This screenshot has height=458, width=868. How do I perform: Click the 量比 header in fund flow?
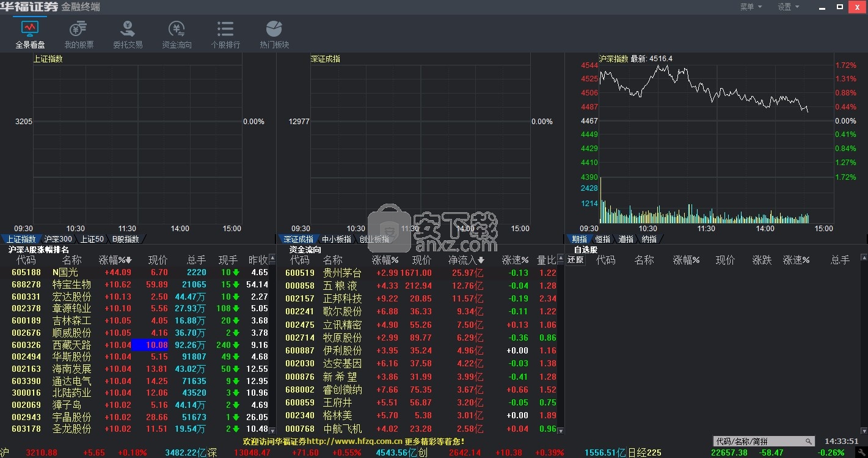pyautogui.click(x=547, y=260)
